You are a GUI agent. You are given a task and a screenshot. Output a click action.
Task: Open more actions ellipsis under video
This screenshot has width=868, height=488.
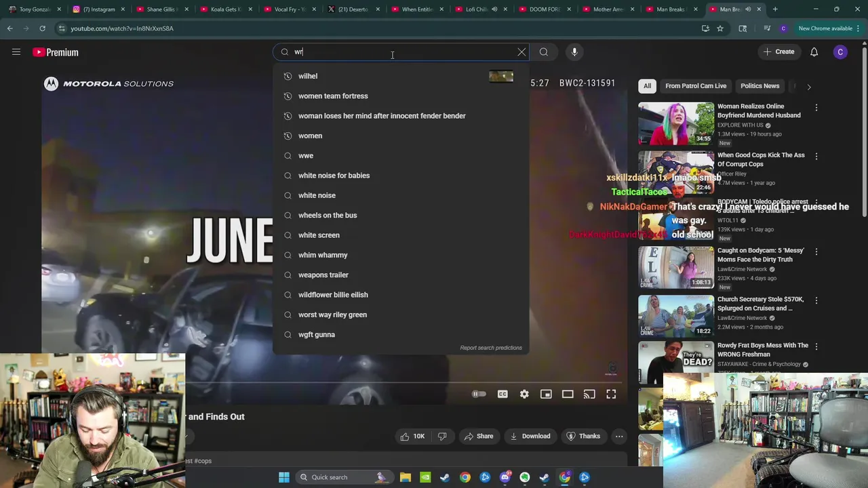pos(619,436)
